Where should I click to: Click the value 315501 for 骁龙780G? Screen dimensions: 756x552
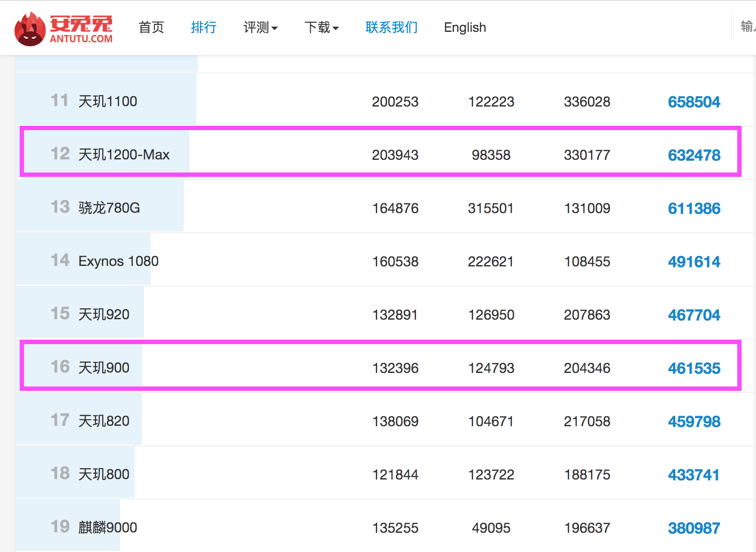[x=491, y=208]
